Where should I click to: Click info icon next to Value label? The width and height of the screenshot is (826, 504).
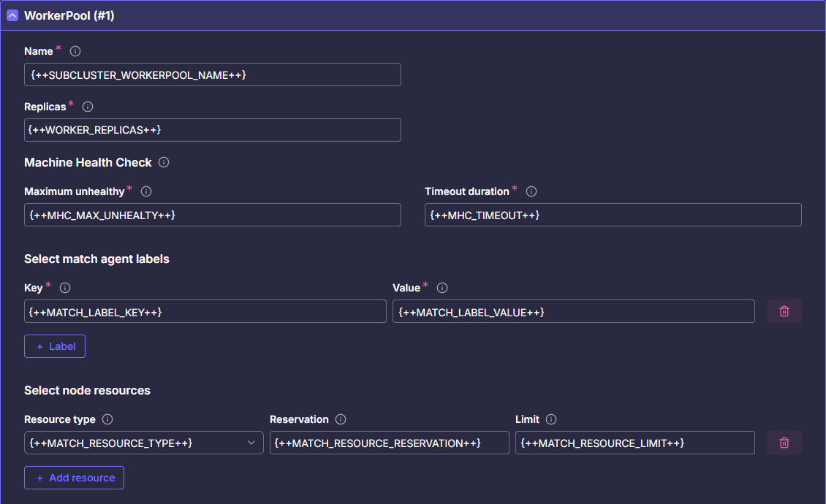point(442,288)
